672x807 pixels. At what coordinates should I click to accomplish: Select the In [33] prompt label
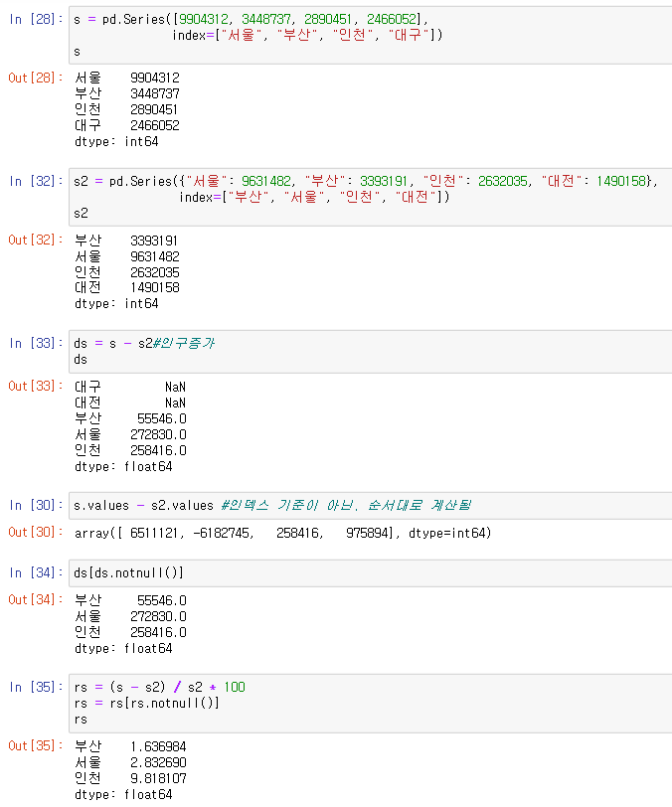36,343
